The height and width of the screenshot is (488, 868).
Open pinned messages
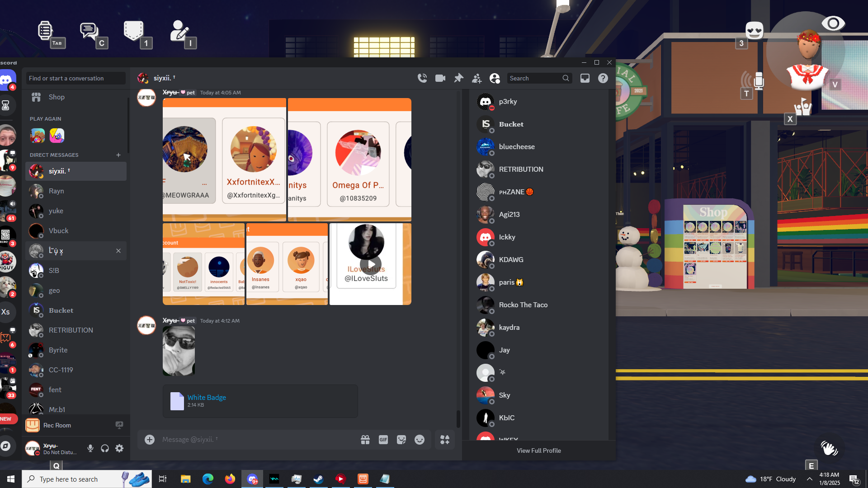(x=458, y=78)
